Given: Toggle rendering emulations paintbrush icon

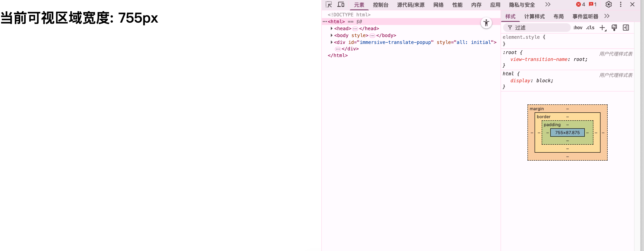Looking at the screenshot, I should [x=614, y=28].
